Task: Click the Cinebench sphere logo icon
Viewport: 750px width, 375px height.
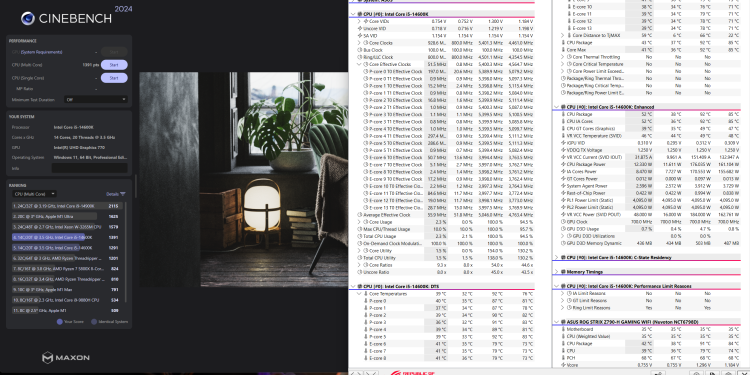Action: (28, 18)
